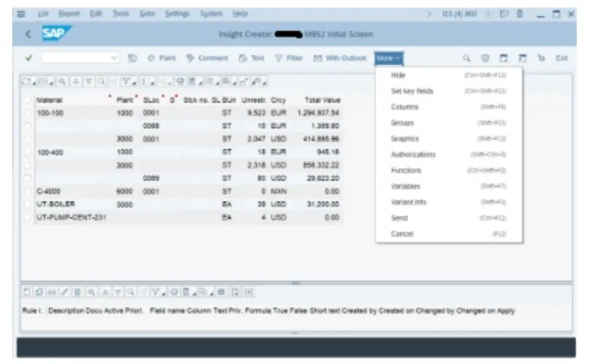Choose Graphics from the More menu
The height and width of the screenshot is (364, 593).
tap(448, 139)
